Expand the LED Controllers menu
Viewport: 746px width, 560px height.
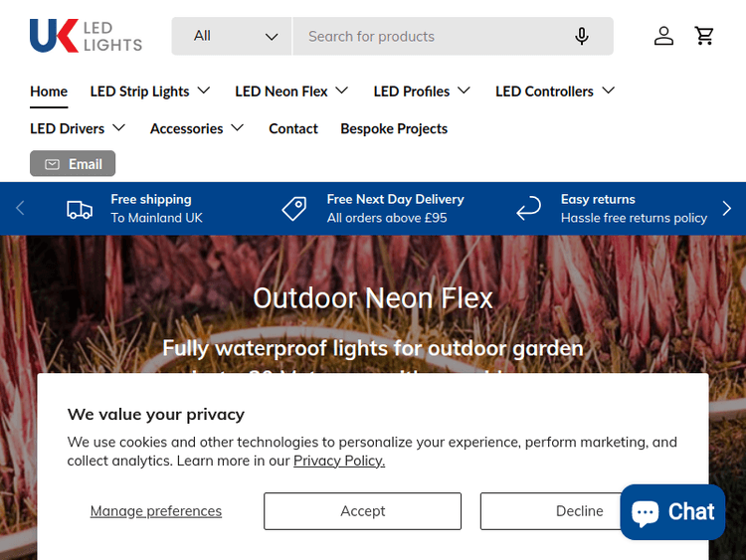point(555,92)
